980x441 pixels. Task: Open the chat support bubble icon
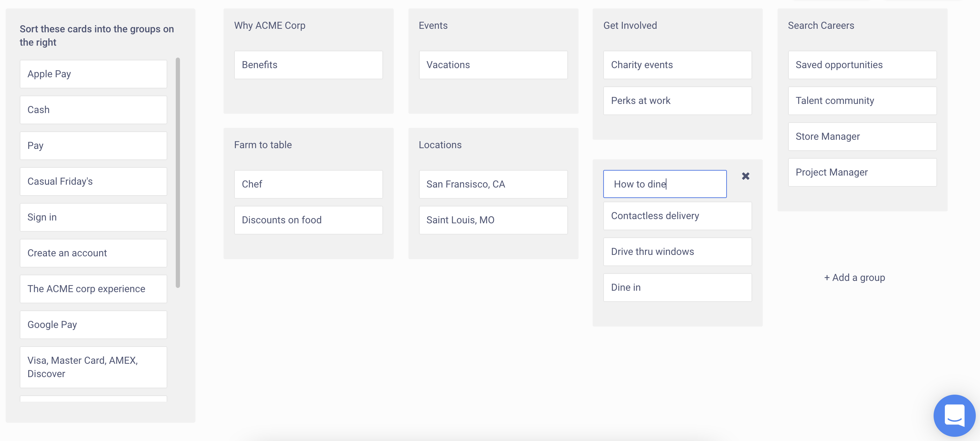pyautogui.click(x=954, y=415)
